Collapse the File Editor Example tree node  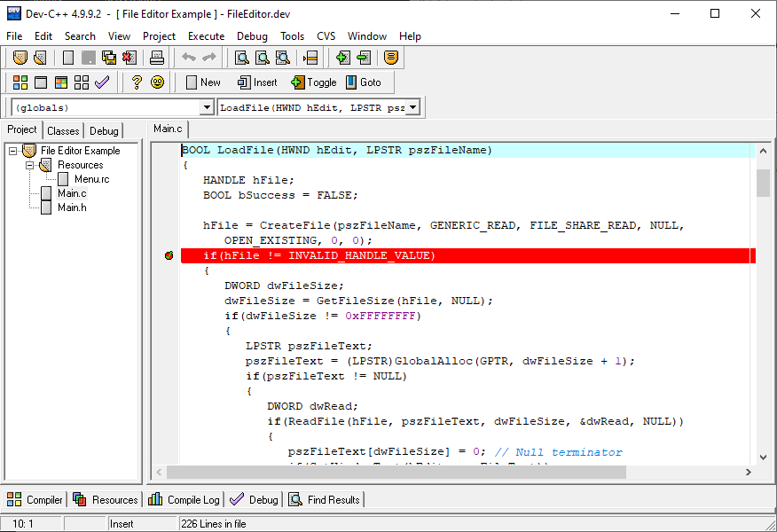click(x=14, y=150)
